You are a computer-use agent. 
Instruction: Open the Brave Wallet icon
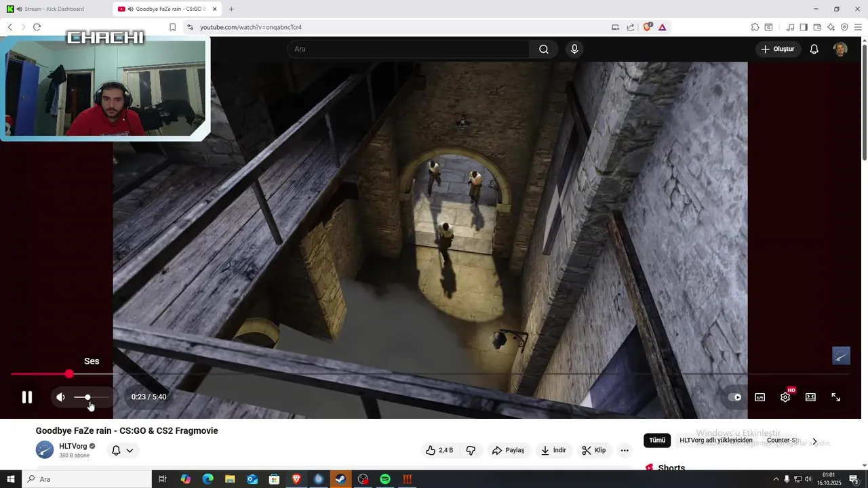817,27
